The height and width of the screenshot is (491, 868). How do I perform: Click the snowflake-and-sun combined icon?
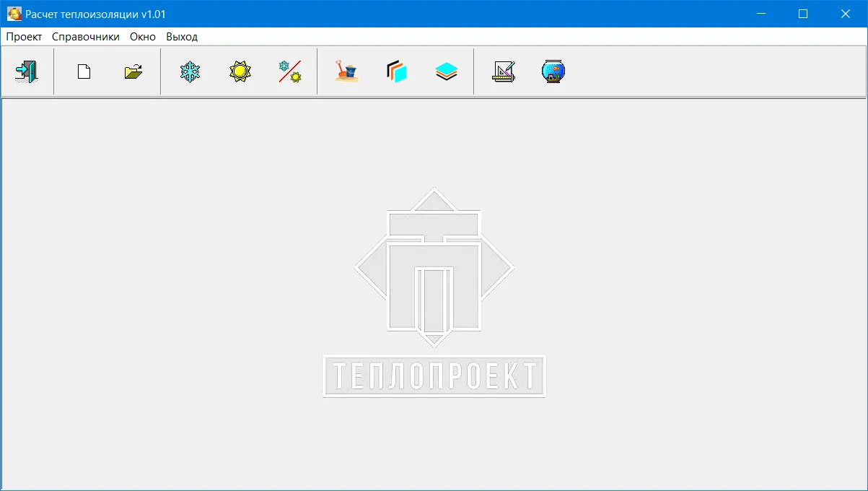coord(290,71)
